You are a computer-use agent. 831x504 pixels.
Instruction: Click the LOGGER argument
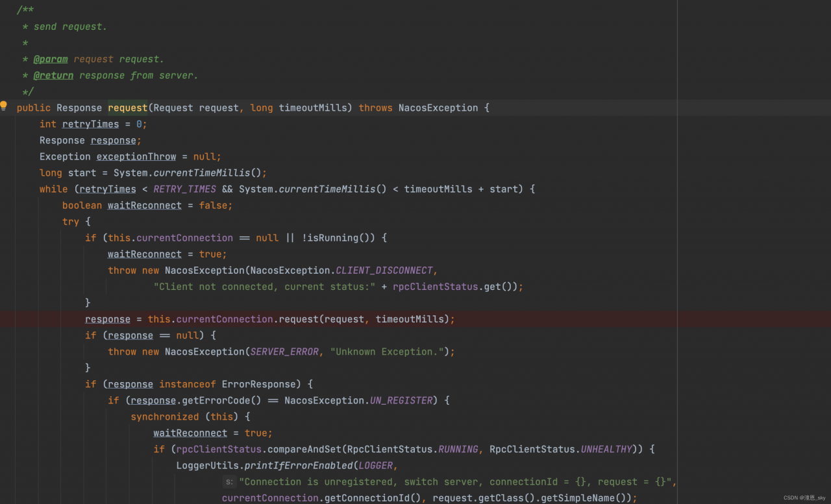376,465
